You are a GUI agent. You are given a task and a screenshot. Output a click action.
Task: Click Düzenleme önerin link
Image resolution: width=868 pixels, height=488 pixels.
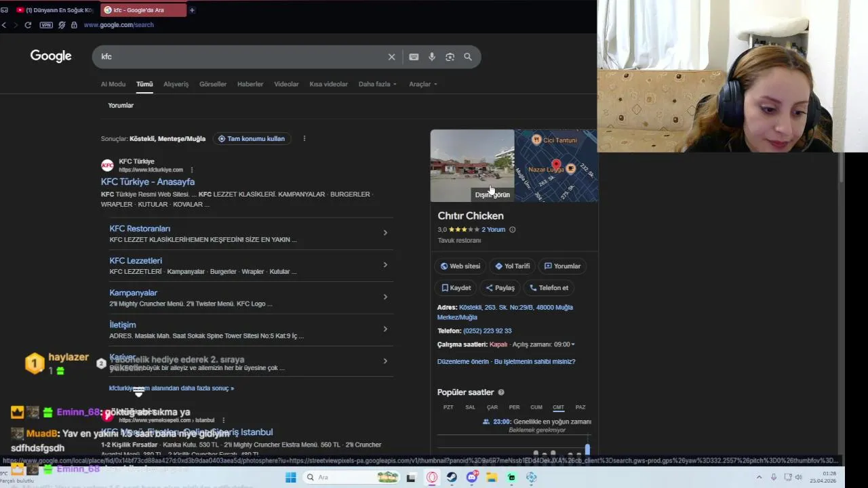[463, 362]
